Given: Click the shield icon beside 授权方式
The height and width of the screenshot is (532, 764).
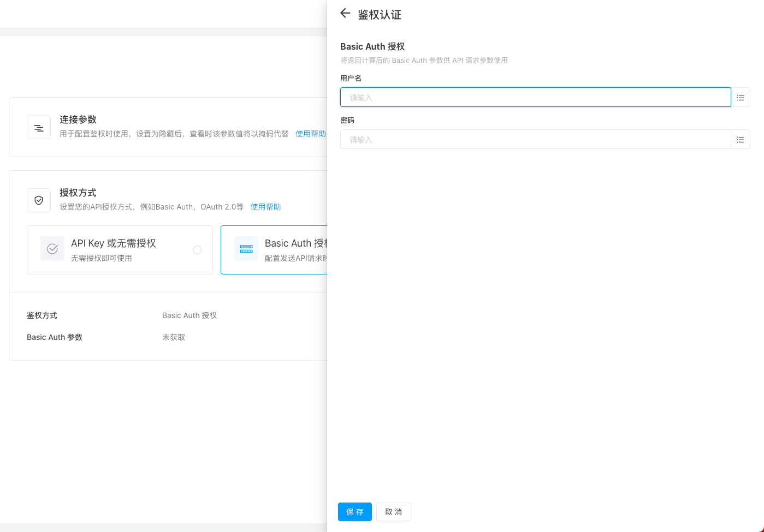Looking at the screenshot, I should point(39,200).
